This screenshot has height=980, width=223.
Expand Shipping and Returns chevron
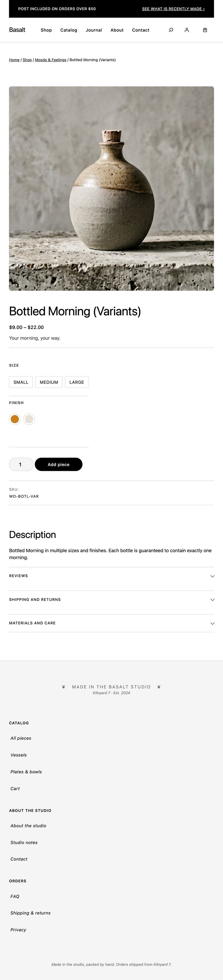pos(212,600)
